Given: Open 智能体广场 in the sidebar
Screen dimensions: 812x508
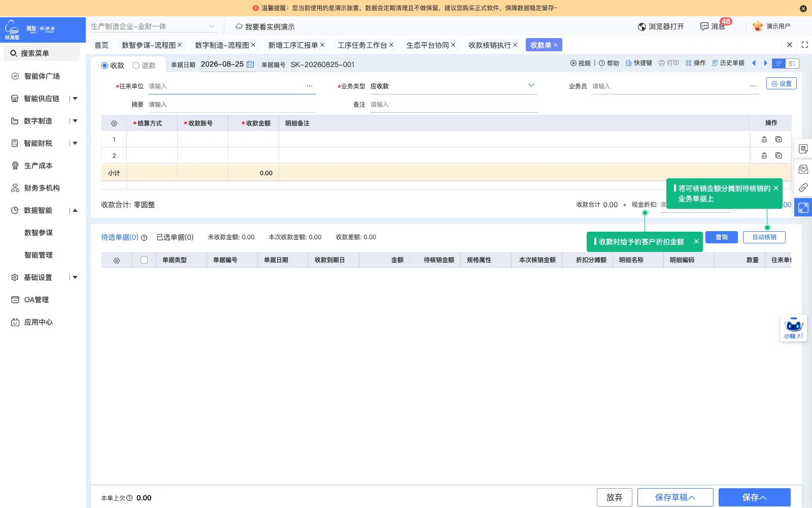Looking at the screenshot, I should pyautogui.click(x=42, y=76).
